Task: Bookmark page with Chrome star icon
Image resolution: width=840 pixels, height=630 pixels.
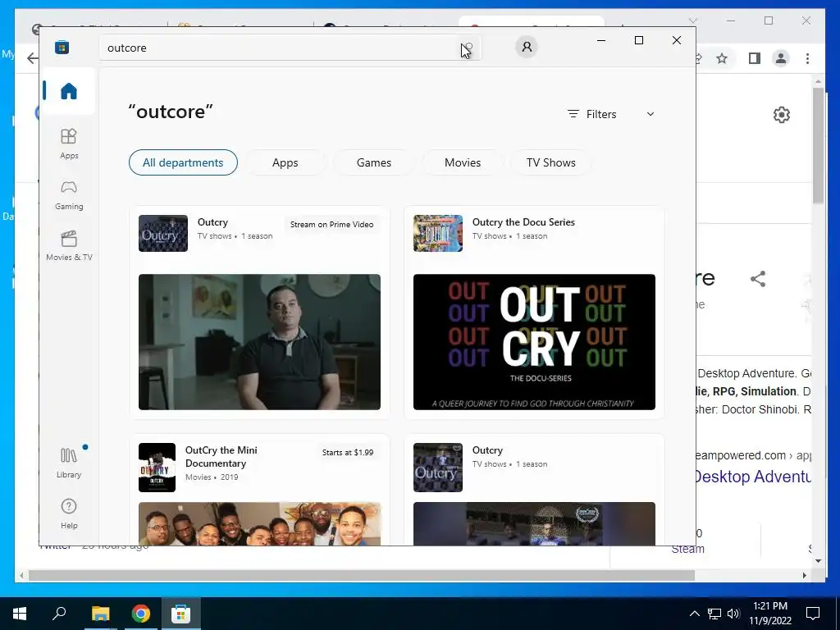Action: 722,58
